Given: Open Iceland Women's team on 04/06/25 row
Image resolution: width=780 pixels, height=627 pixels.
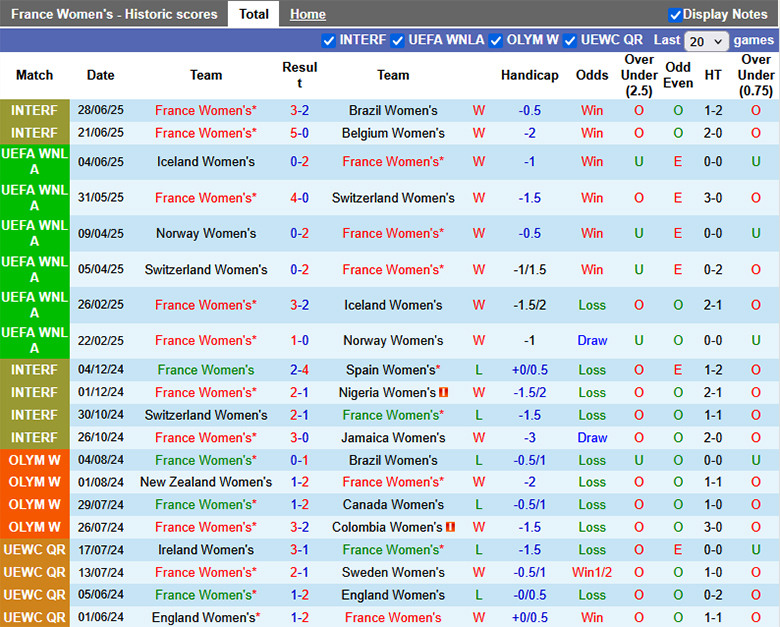Looking at the screenshot, I should click(x=205, y=162).
